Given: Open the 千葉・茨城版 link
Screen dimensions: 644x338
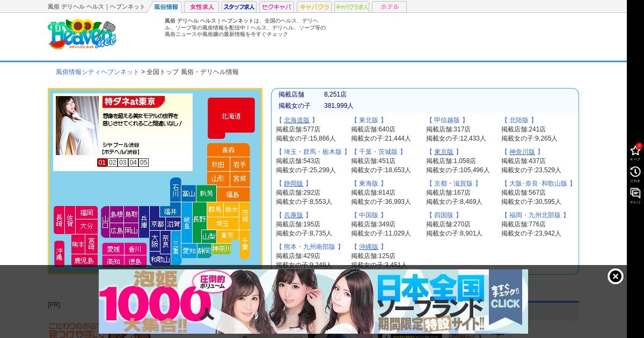Looking at the screenshot, I should pos(378,152).
